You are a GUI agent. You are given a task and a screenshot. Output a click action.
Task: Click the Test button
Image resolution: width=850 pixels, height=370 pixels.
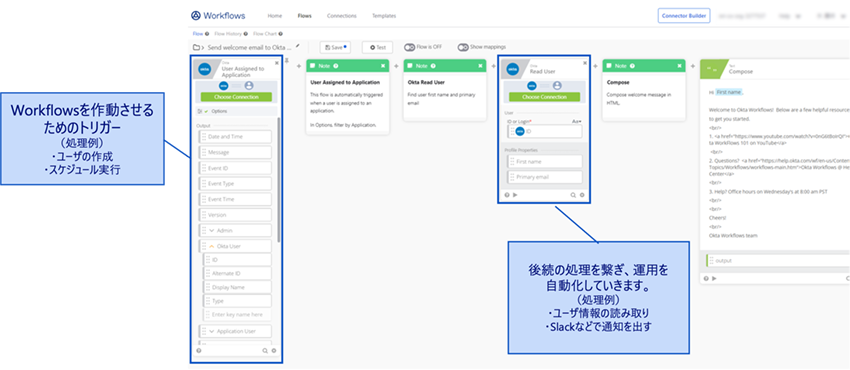click(x=377, y=47)
